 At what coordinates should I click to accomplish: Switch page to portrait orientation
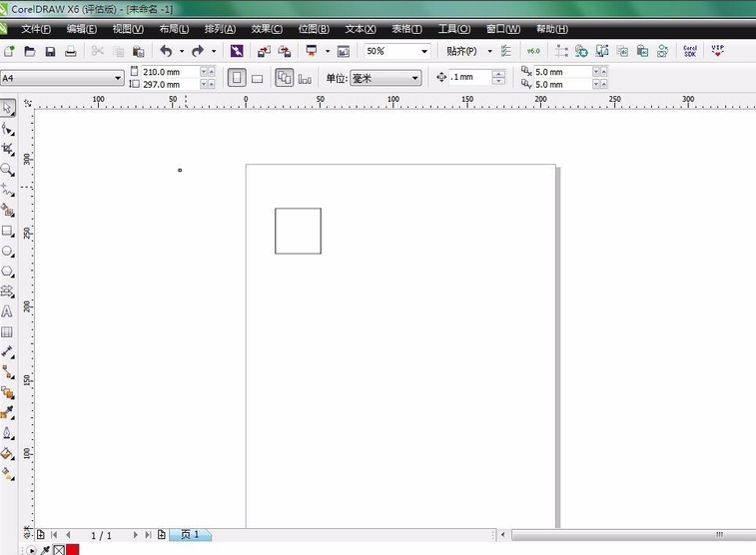pos(236,78)
